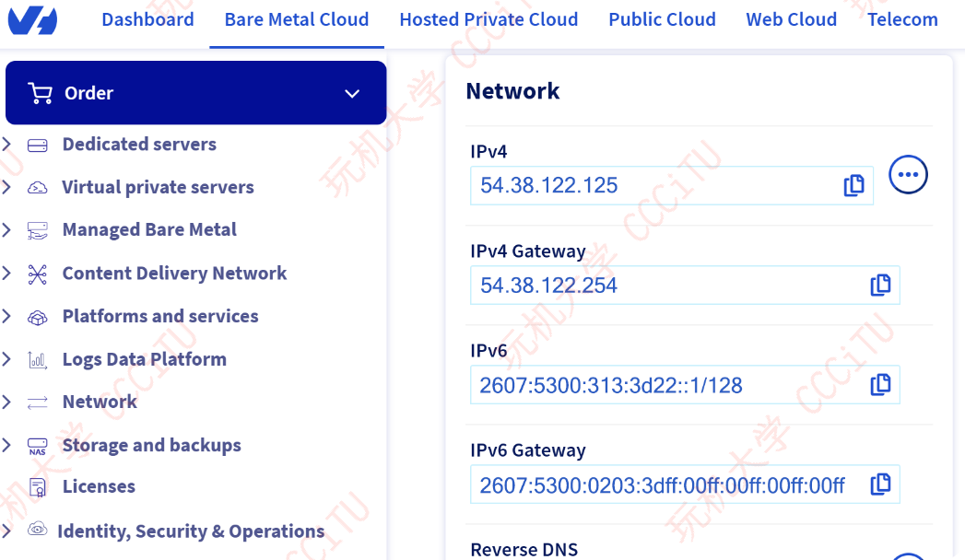Go to the Telecom tab
The width and height of the screenshot is (965, 560).
click(x=902, y=19)
